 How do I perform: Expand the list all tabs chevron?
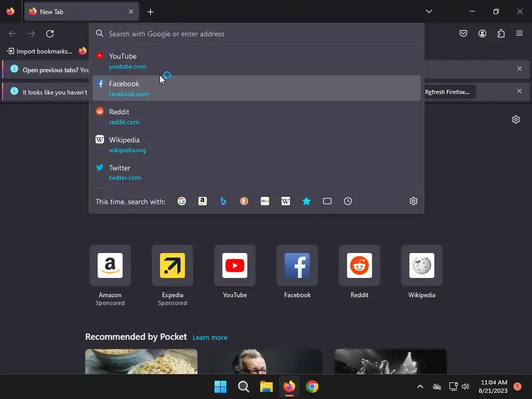[x=429, y=11]
